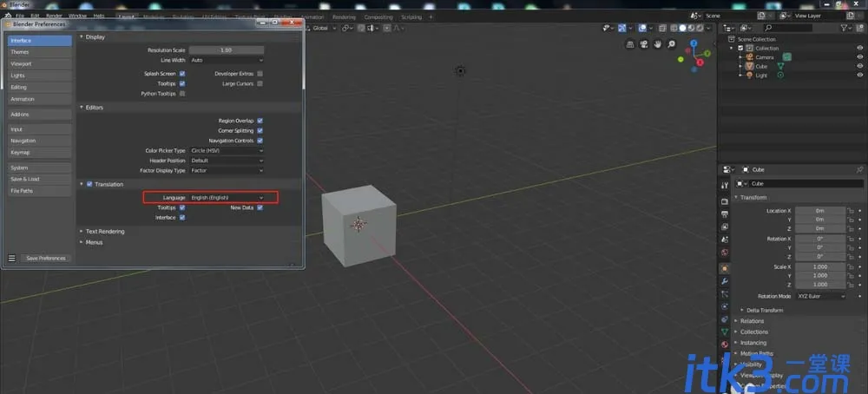Open Keymap preferences section
Screen dimensions: 868x394
tap(39, 152)
